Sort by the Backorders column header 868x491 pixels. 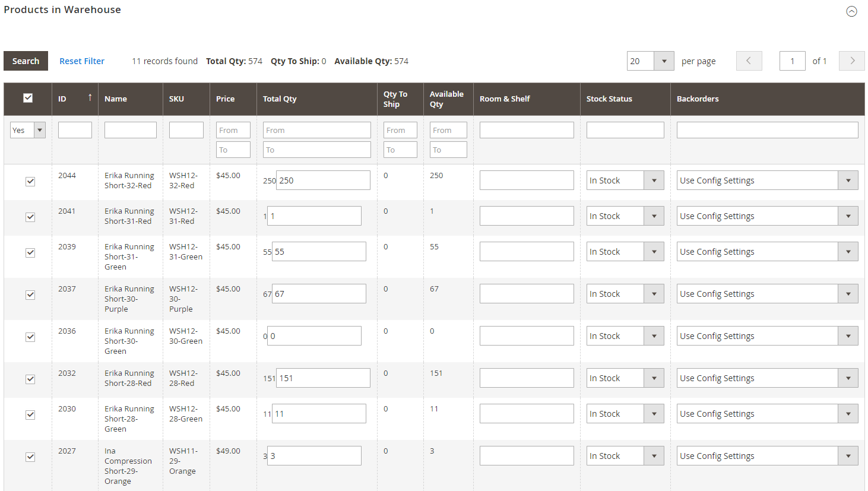698,99
